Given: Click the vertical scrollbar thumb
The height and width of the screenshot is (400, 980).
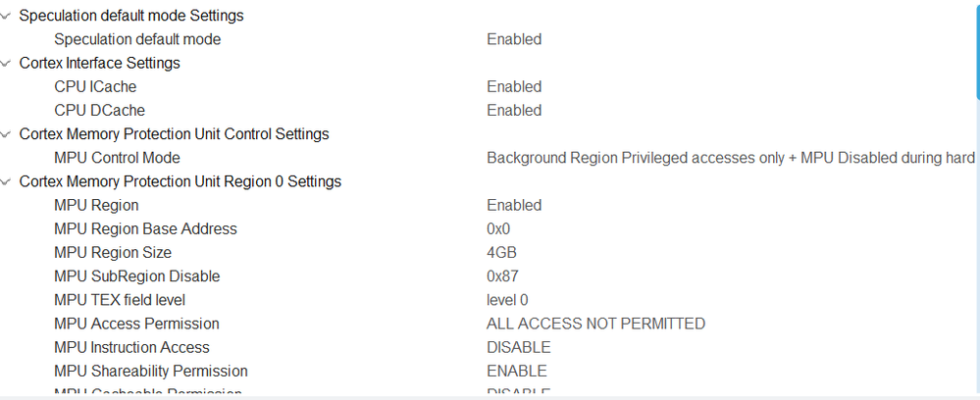Looking at the screenshot, I should [976, 49].
